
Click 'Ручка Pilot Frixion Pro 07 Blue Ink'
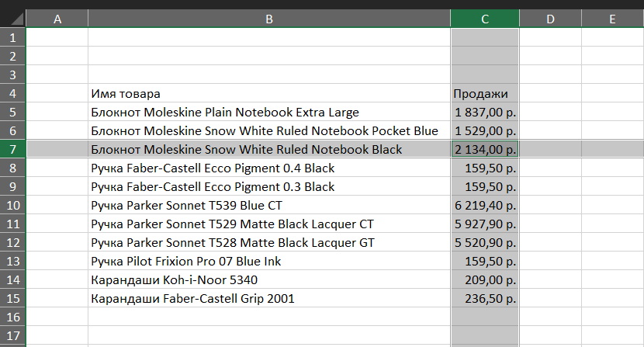[x=269, y=261]
